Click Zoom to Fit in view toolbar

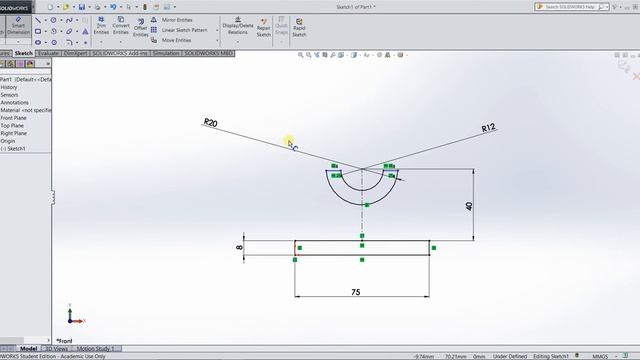coord(300,55)
